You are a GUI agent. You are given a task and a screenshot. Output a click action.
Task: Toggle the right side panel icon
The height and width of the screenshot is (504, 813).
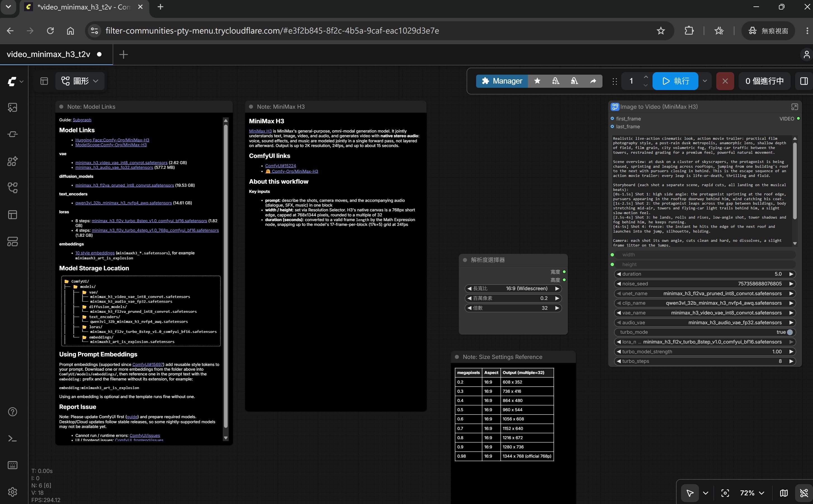[x=804, y=81]
